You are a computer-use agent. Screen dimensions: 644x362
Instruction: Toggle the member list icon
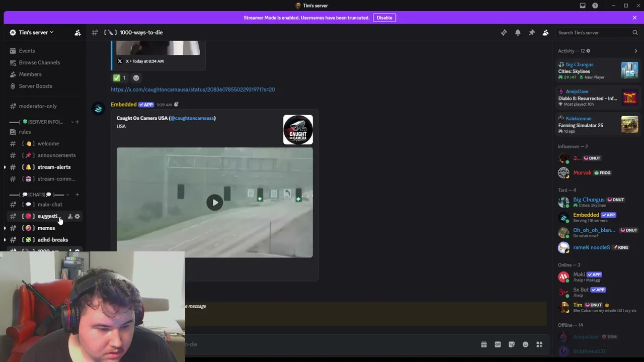[545, 33]
